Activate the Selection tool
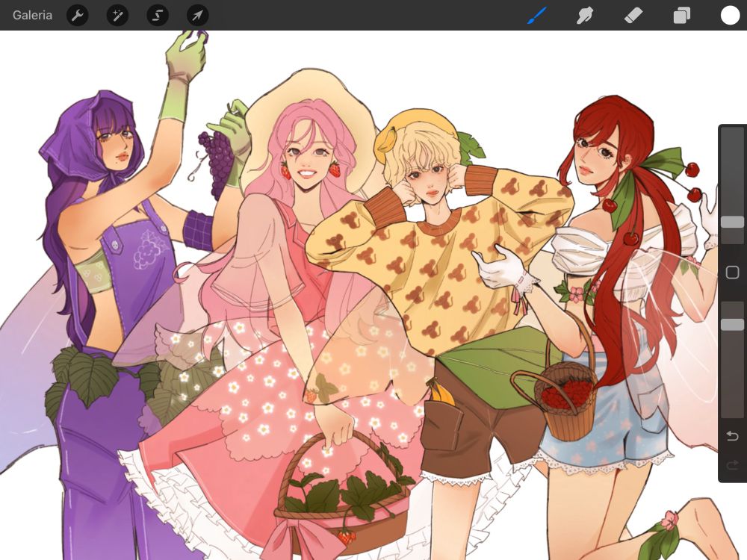 [157, 16]
